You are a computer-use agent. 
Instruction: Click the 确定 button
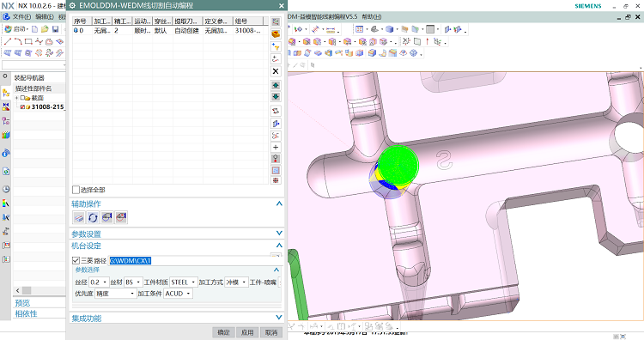pyautogui.click(x=223, y=332)
